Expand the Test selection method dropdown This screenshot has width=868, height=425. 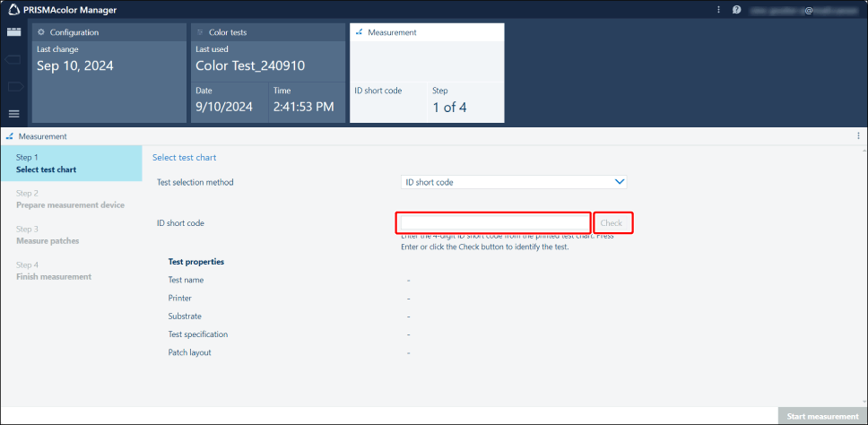point(513,182)
